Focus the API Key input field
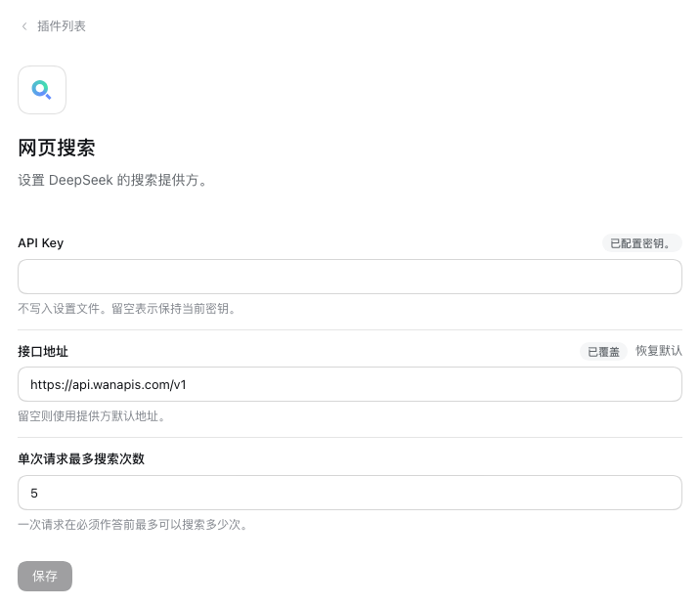Screen dimensions: 700x606 (x=350, y=277)
